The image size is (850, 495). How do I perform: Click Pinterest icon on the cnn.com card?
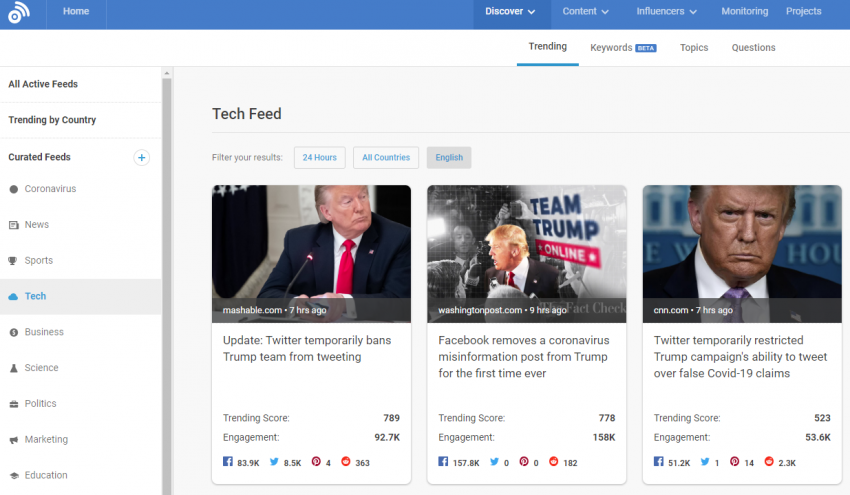[x=735, y=461]
